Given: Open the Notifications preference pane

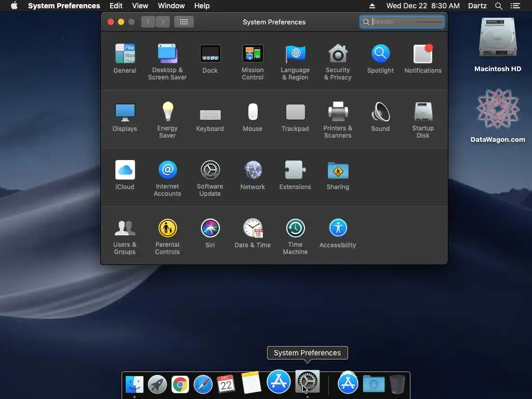Looking at the screenshot, I should 423,59.
